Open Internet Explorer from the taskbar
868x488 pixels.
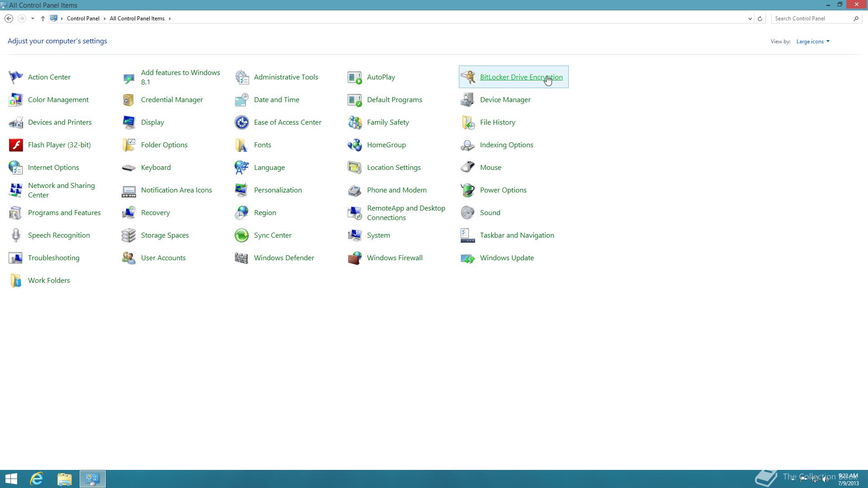(37, 479)
